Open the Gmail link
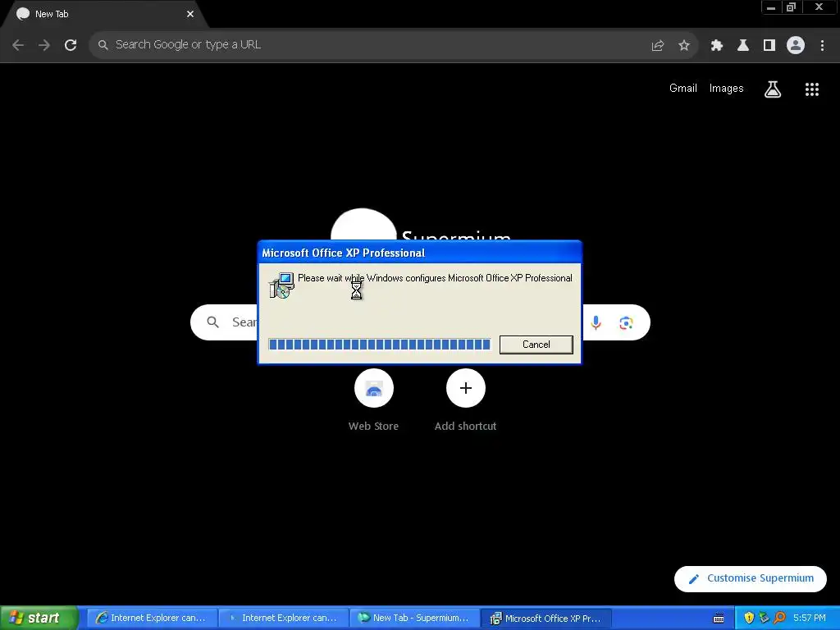Viewport: 840px width, 630px height. pos(683,89)
